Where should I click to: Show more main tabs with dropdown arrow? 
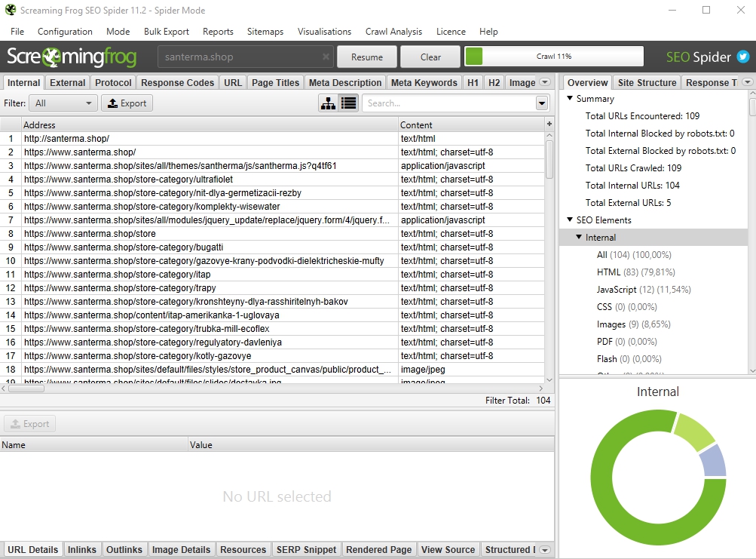(545, 82)
